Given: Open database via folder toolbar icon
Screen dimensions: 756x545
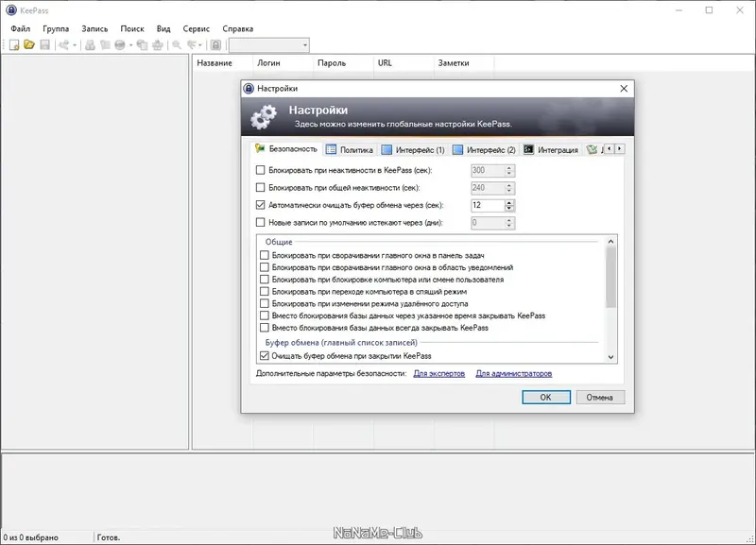Looking at the screenshot, I should point(29,44).
